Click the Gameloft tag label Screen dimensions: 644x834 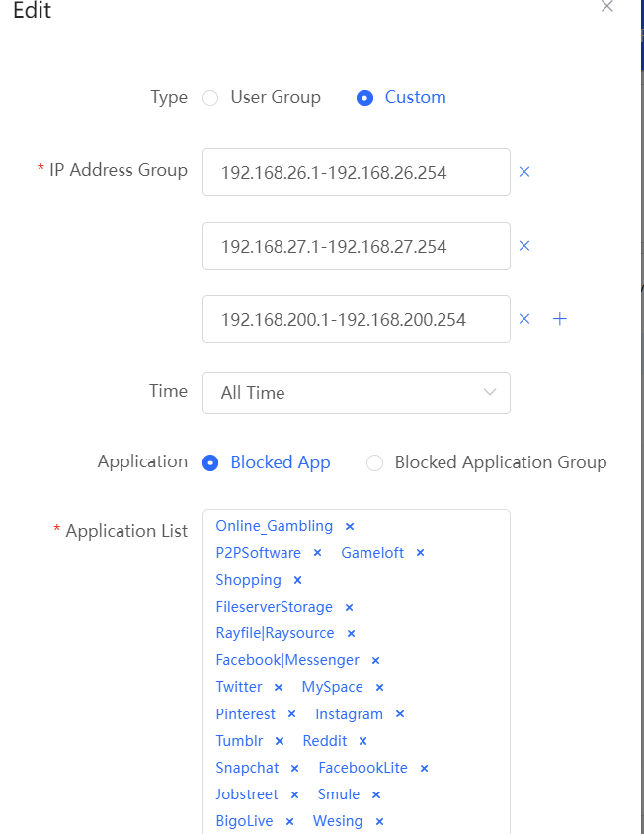(x=372, y=553)
